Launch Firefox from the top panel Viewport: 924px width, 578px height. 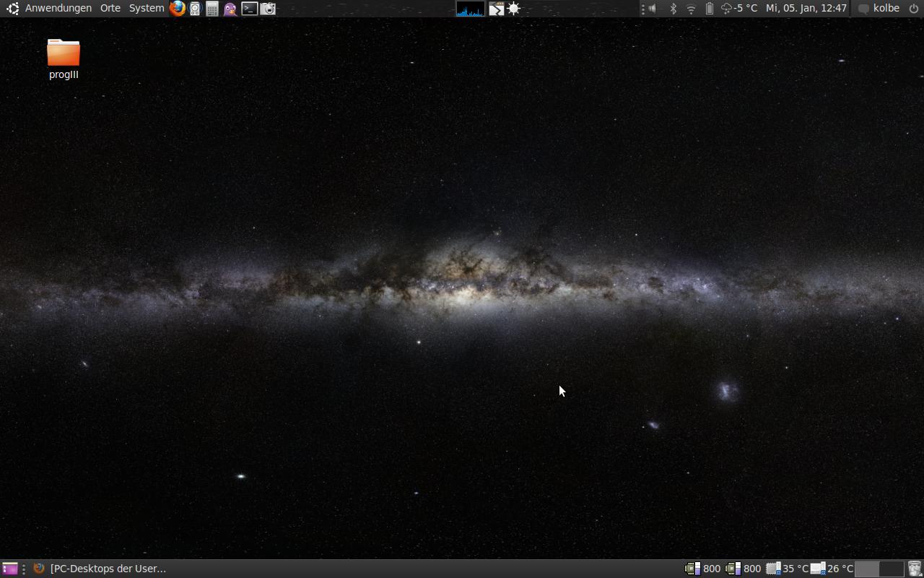177,9
